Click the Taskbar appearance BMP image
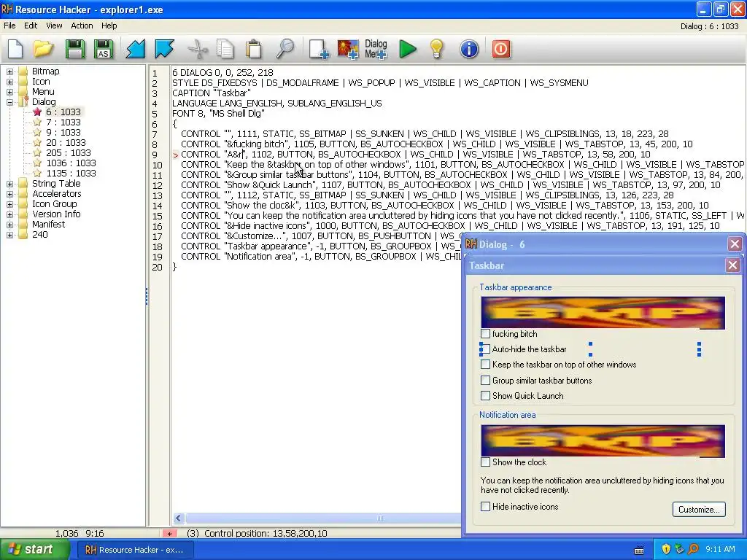The image size is (747, 560). pyautogui.click(x=603, y=312)
